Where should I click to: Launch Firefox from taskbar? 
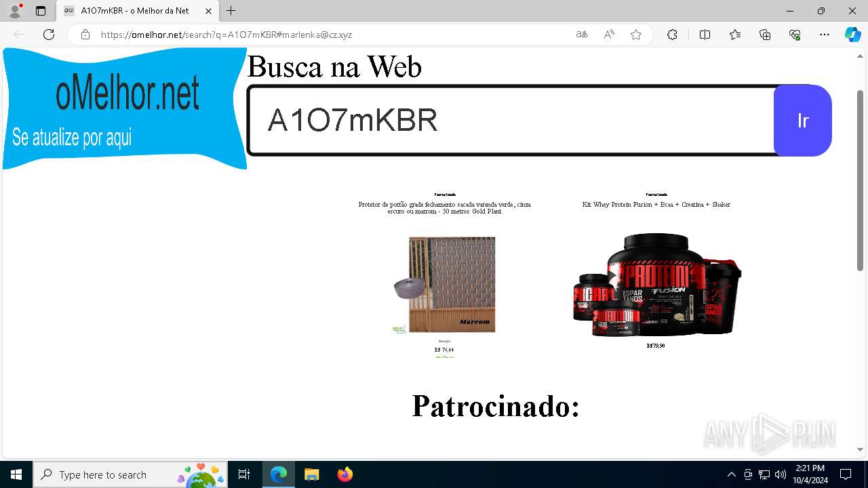coord(344,474)
